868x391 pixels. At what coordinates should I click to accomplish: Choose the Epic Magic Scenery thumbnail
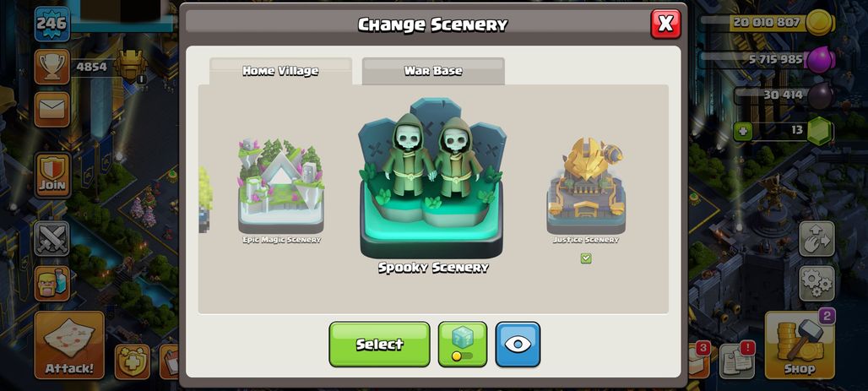[x=281, y=187]
